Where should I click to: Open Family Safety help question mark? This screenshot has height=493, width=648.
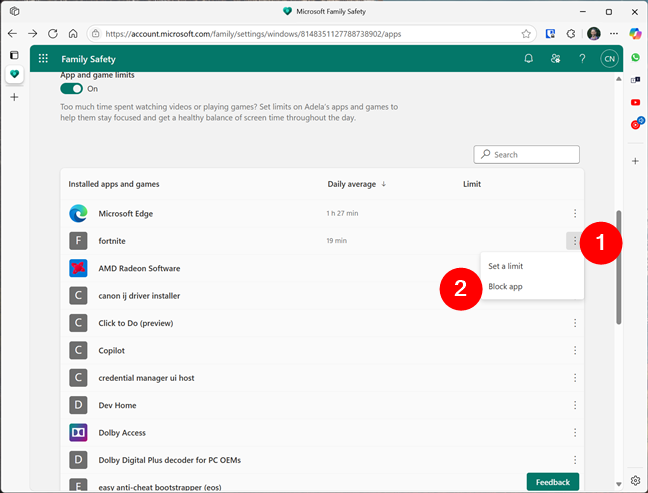pos(582,59)
